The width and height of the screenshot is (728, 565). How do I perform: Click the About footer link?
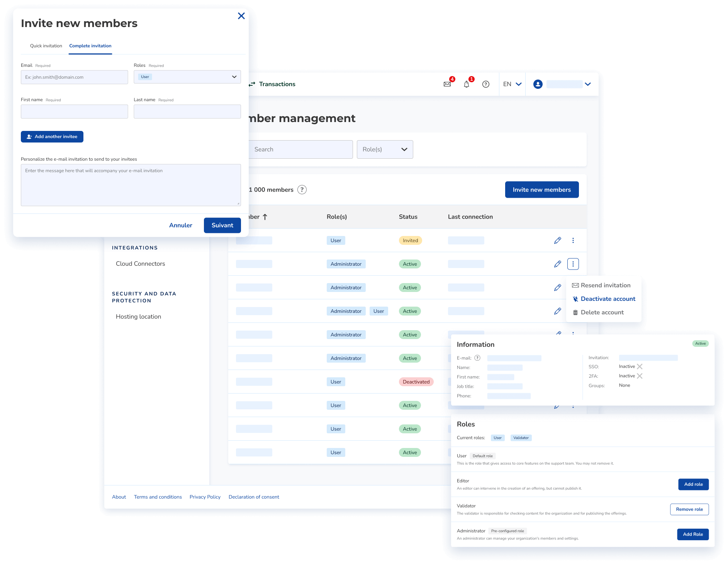point(119,497)
